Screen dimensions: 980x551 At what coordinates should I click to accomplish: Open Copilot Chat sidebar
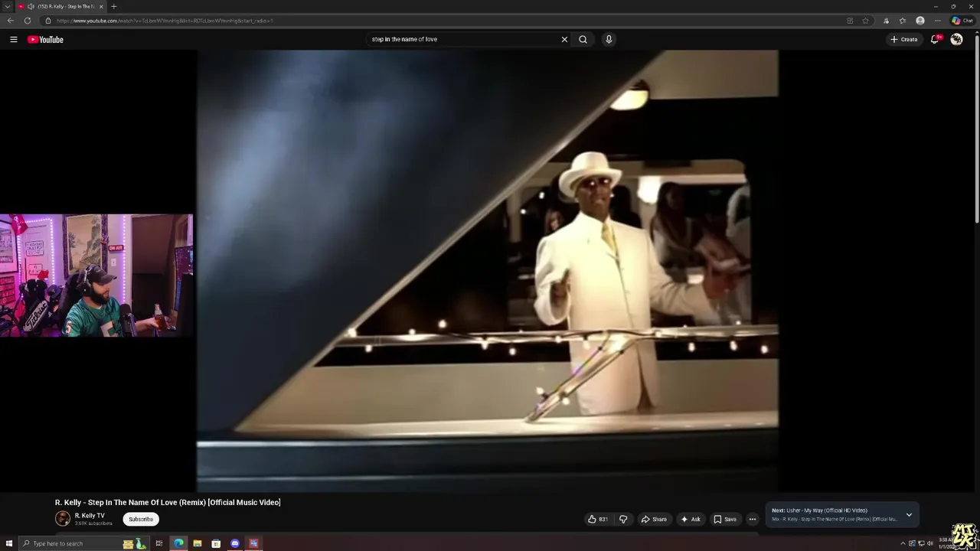point(962,21)
